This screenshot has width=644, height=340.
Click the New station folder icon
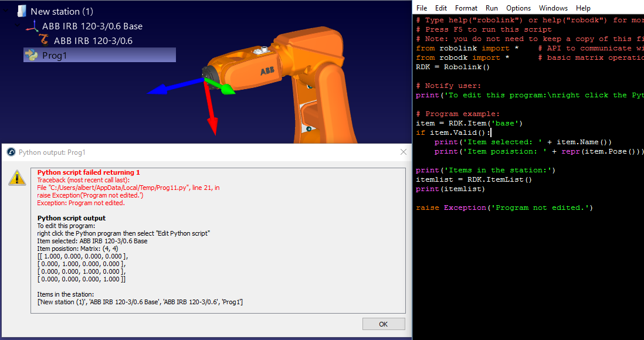coord(22,11)
